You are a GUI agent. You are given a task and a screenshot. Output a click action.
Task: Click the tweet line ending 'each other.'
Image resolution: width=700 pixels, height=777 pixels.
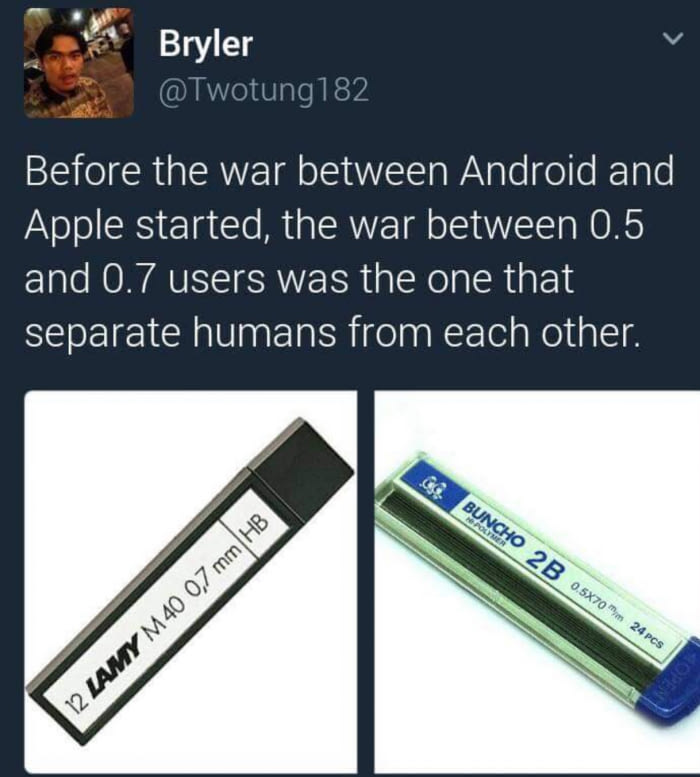pyautogui.click(x=330, y=332)
